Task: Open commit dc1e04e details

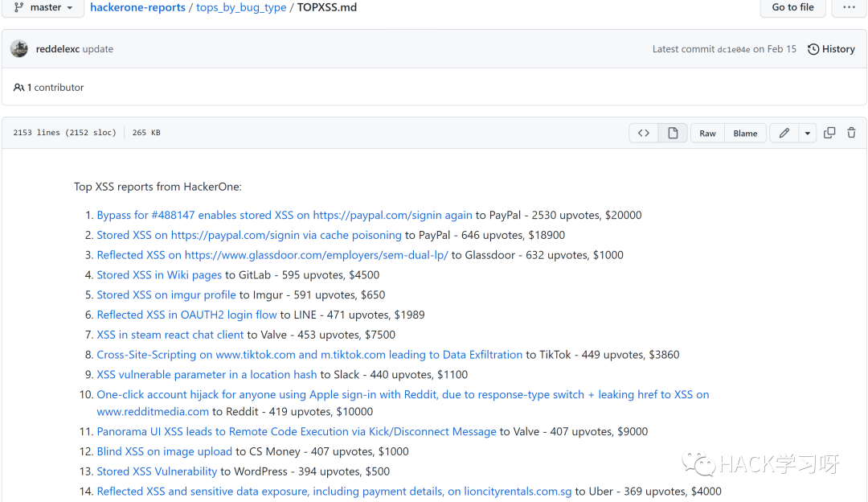Action: pos(733,50)
